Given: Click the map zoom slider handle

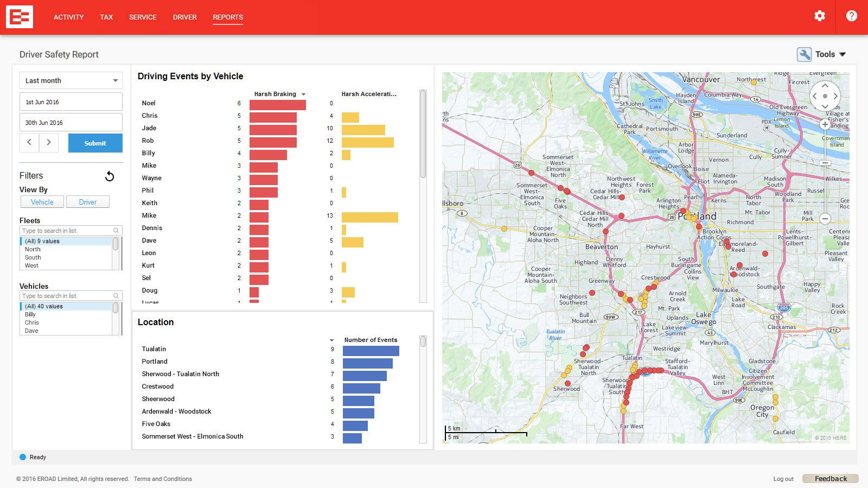Looking at the screenshot, I should pos(825,163).
